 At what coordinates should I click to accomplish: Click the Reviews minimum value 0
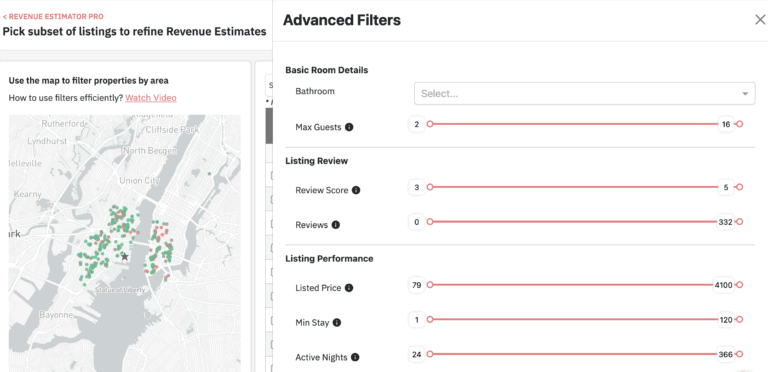[417, 222]
